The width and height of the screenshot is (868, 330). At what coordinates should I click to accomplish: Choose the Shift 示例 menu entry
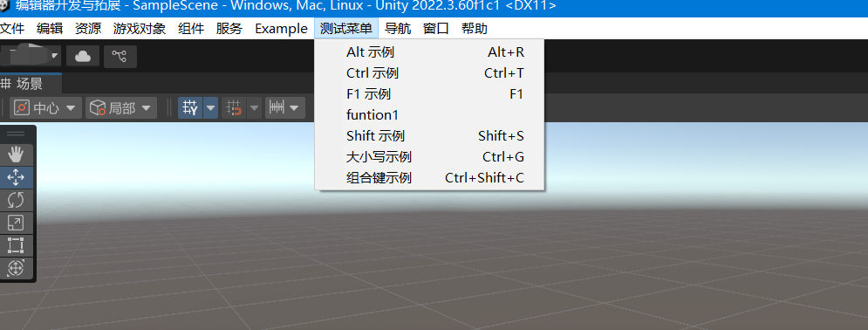tap(429, 135)
